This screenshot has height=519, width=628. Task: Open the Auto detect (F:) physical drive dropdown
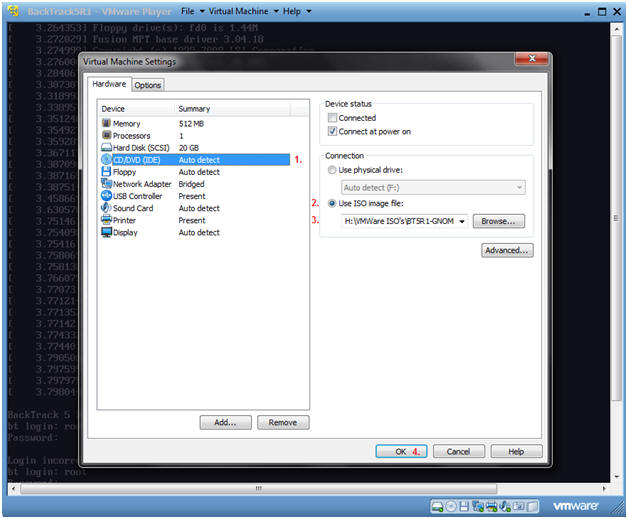pos(433,187)
